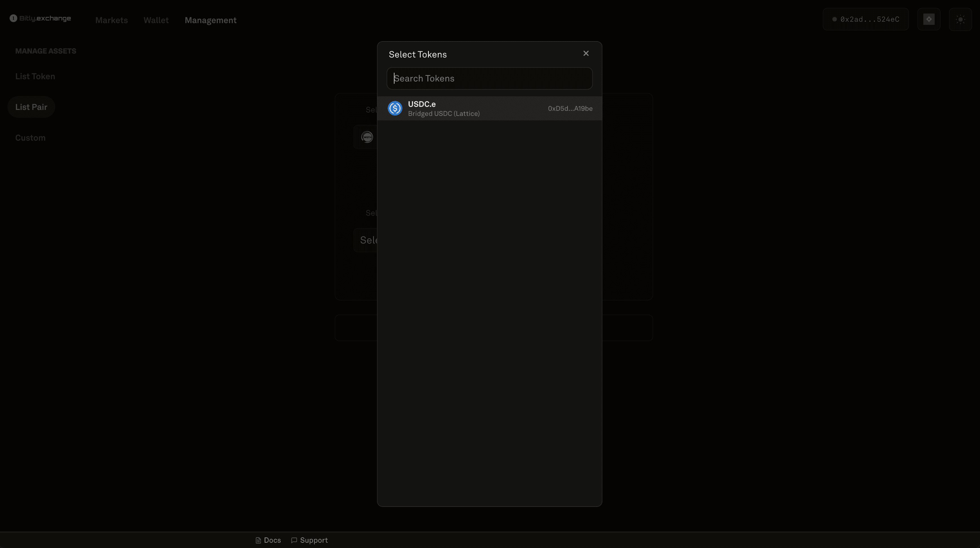Click the USDC.e coin icon
The height and width of the screenshot is (548, 980).
pyautogui.click(x=395, y=109)
